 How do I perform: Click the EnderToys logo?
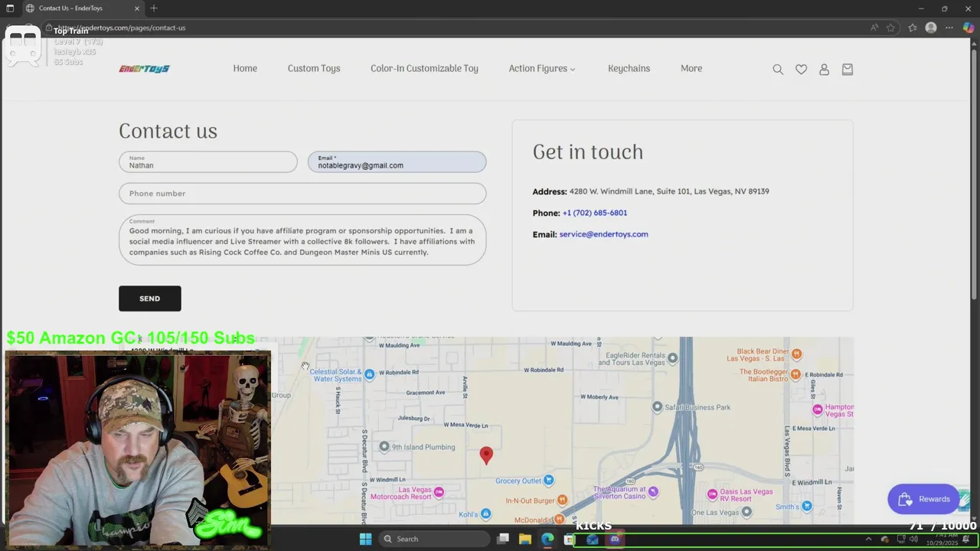[x=144, y=69]
